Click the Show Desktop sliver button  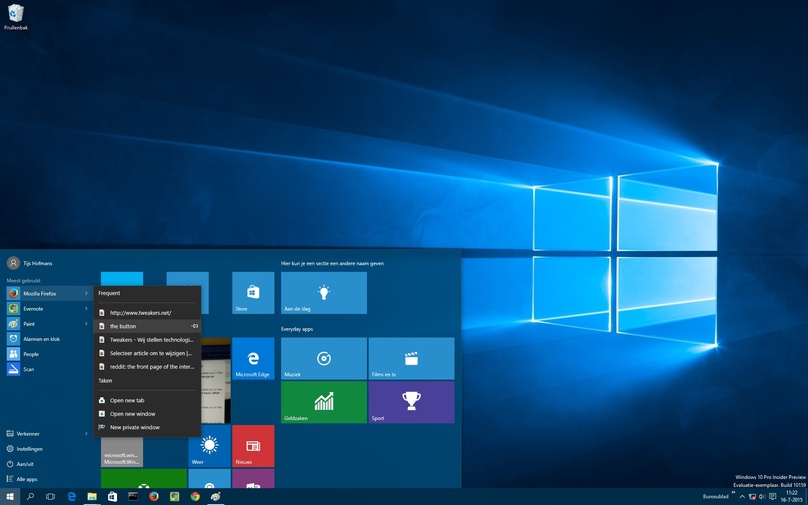(806, 497)
